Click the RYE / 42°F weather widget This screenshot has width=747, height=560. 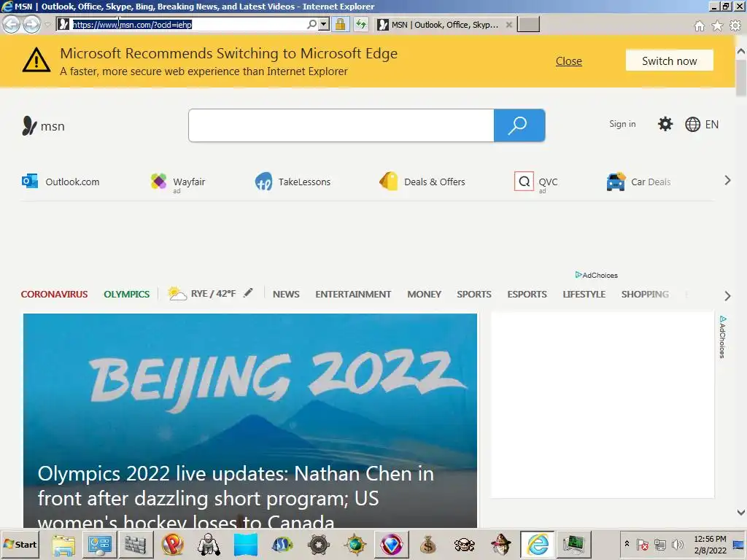(201, 293)
